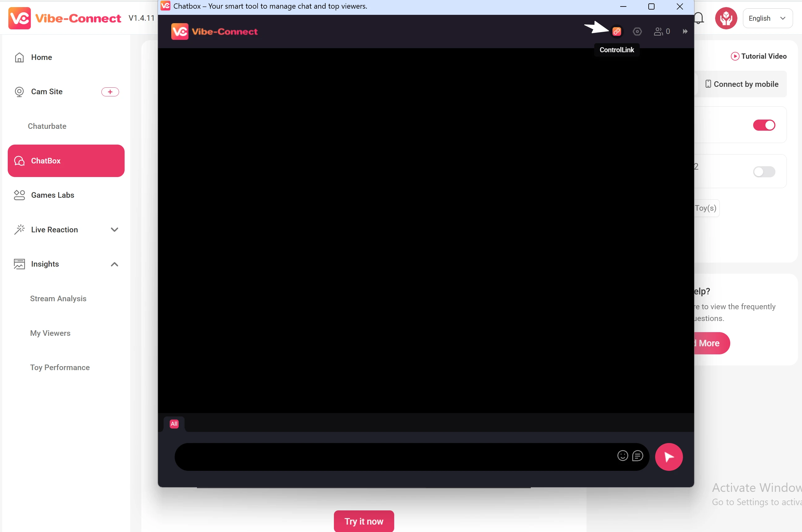Click the notification bell icon

coord(699,18)
